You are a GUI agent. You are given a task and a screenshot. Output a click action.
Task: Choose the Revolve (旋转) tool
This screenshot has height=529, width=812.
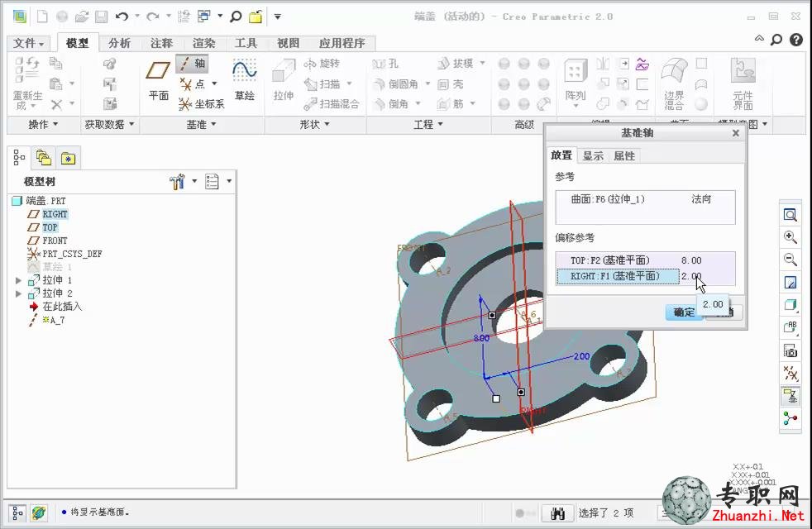pos(322,64)
